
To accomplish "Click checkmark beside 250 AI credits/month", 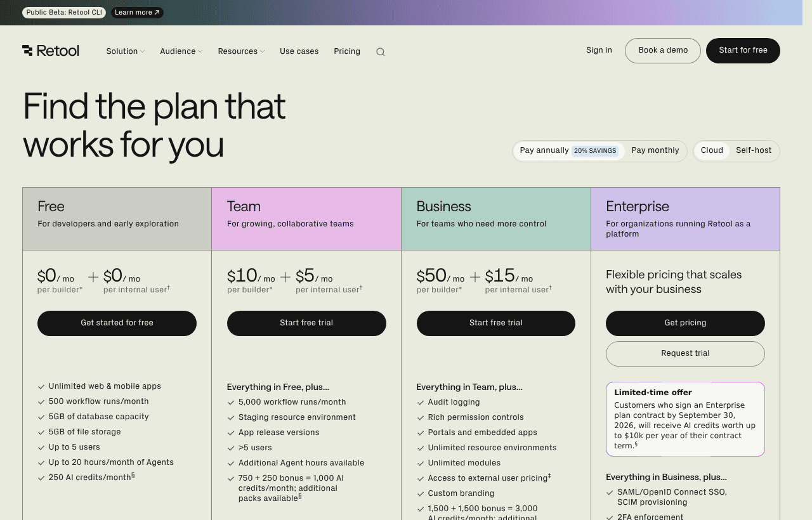I will [x=41, y=478].
